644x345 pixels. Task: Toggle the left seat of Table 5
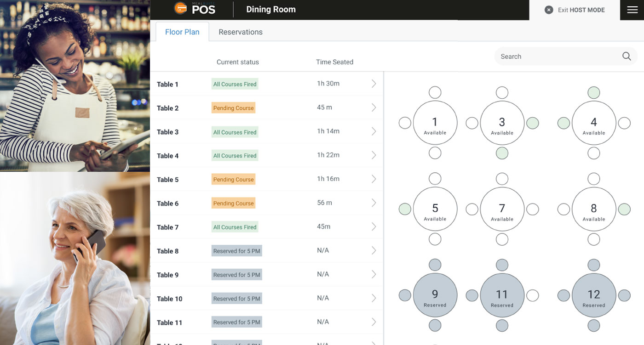click(405, 209)
